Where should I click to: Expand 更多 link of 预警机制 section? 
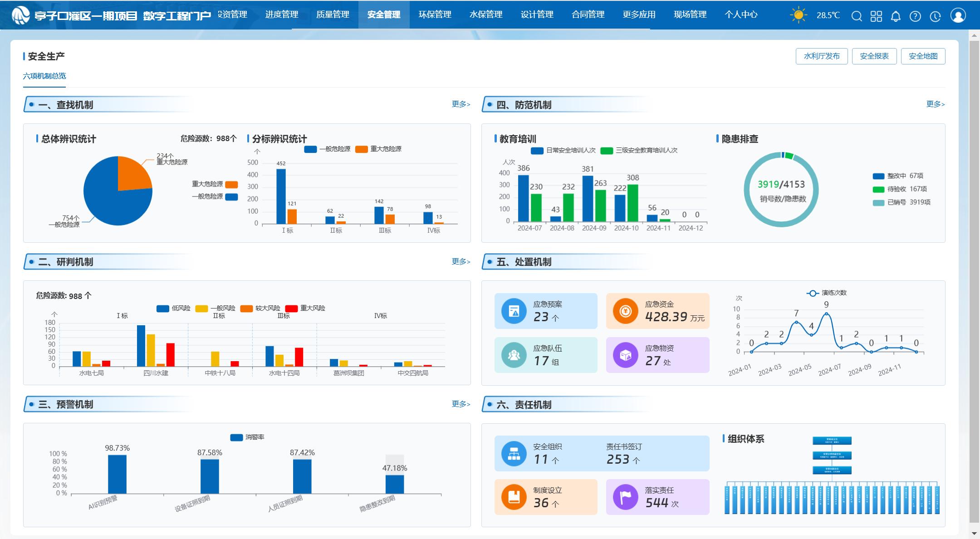pyautogui.click(x=461, y=404)
